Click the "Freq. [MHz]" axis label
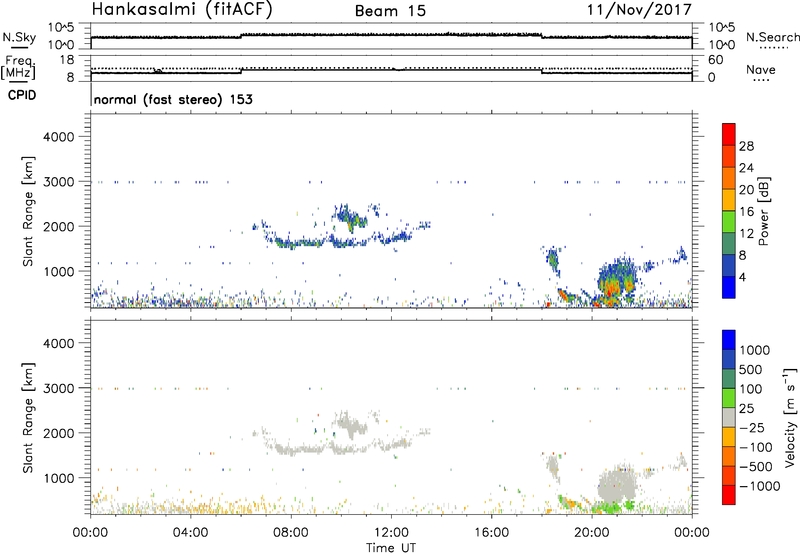Image resolution: width=800 pixels, height=554 pixels. click(18, 67)
